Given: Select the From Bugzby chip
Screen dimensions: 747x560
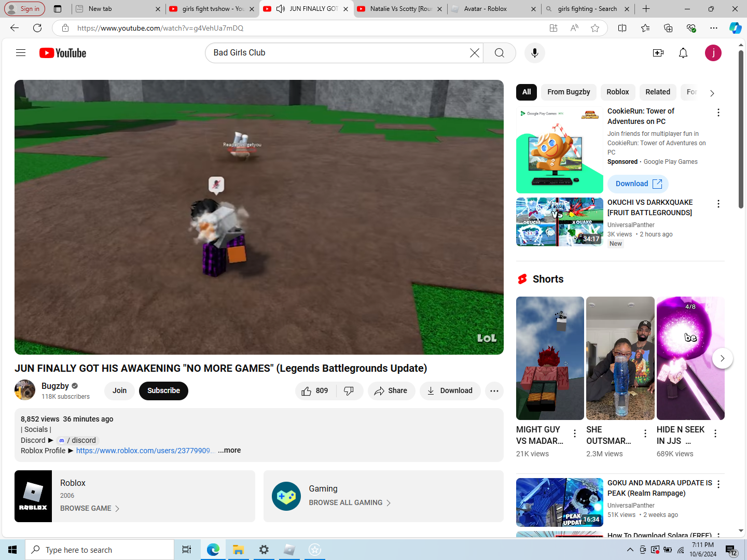Looking at the screenshot, I should pyautogui.click(x=569, y=92).
